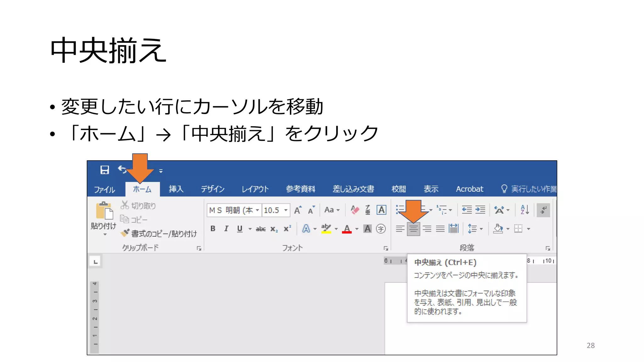The image size is (644, 362).
Task: Open the borders dropdown arrow
Action: (529, 229)
